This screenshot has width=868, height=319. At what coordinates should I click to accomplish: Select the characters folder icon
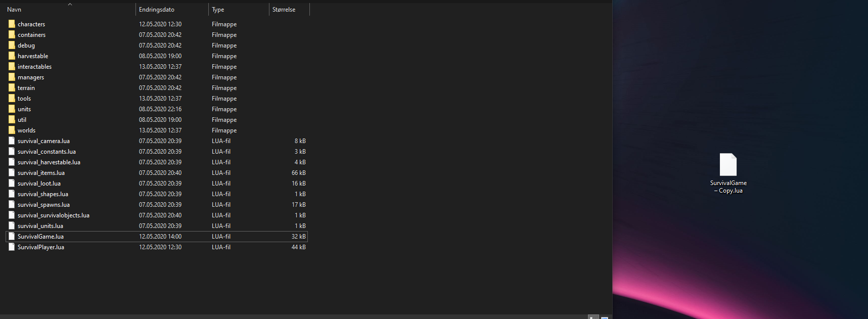pyautogui.click(x=12, y=24)
